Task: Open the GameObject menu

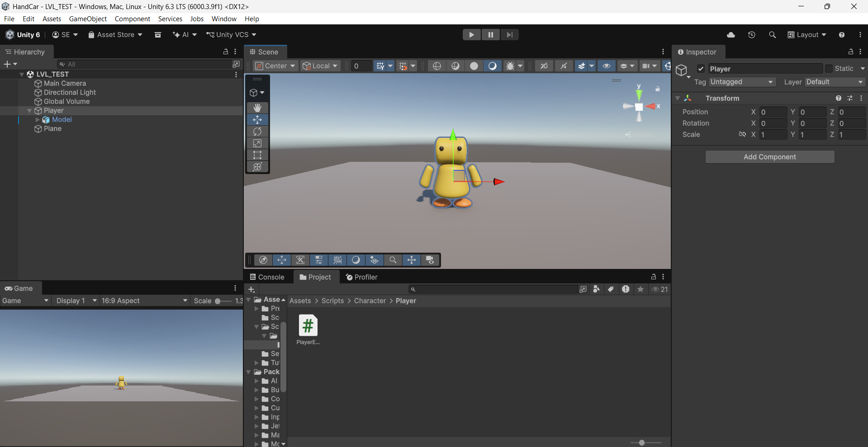Action: 88,19
